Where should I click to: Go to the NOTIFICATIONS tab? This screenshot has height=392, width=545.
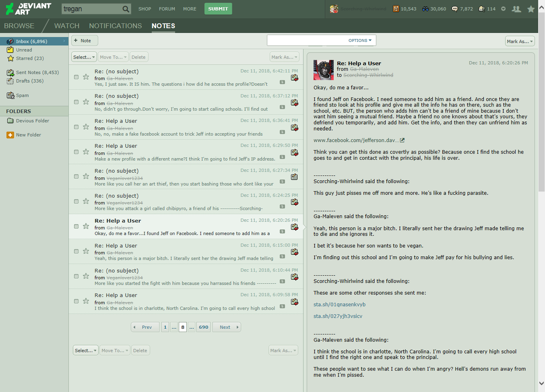115,26
